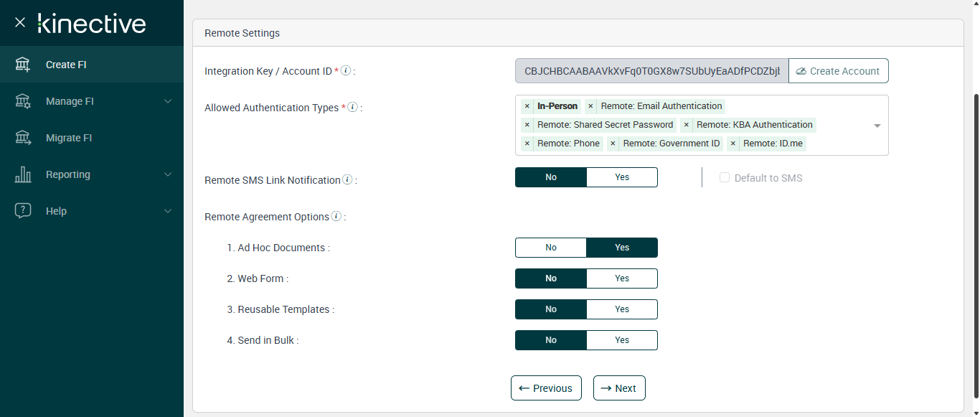Click the Create FI bank icon
980x417 pixels.
click(x=23, y=65)
